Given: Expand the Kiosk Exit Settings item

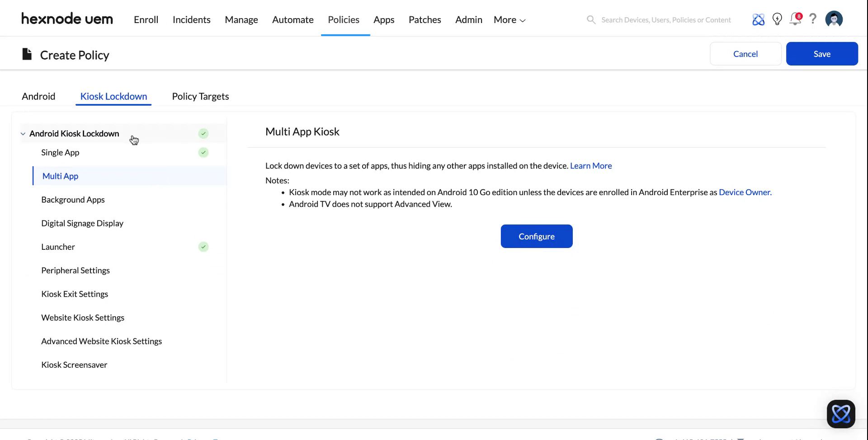Looking at the screenshot, I should (x=75, y=294).
